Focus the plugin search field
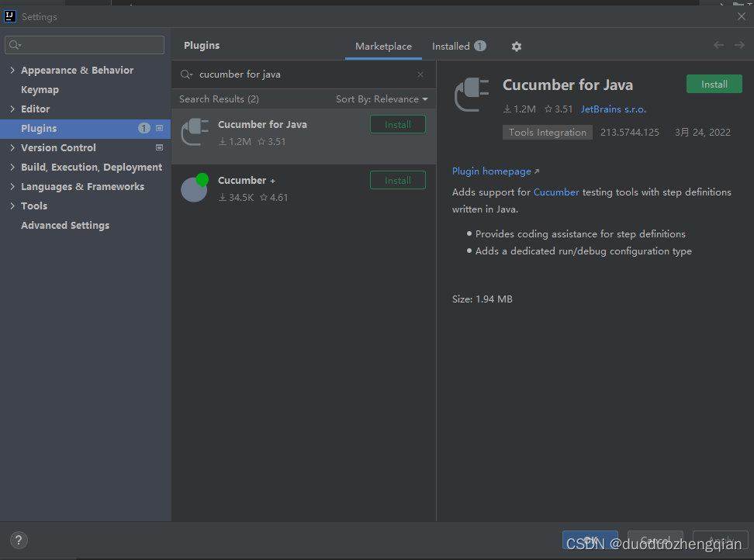The height and width of the screenshot is (560, 754). point(303,74)
